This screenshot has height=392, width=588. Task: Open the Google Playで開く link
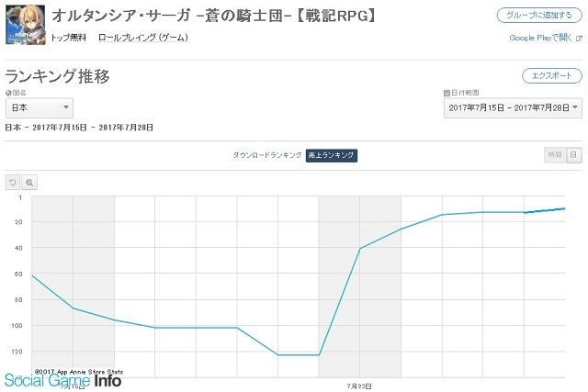pyautogui.click(x=541, y=38)
